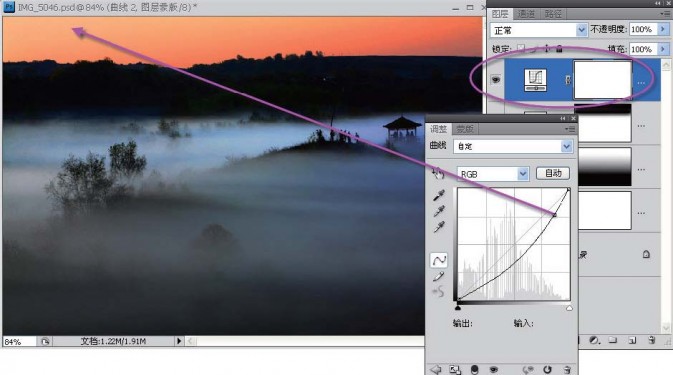Toggle lock position icon
Viewport: 673px width, 375px height.
click(547, 48)
